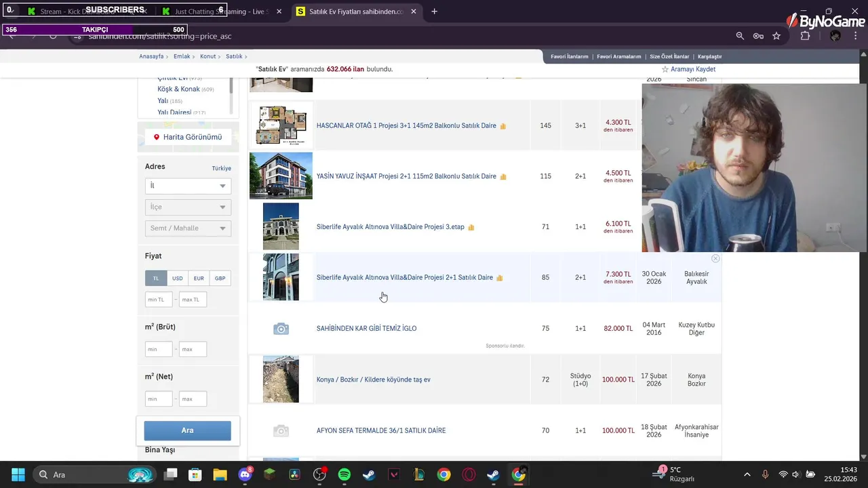Open the İlçe district dropdown
Image resolution: width=868 pixels, height=488 pixels.
click(188, 207)
